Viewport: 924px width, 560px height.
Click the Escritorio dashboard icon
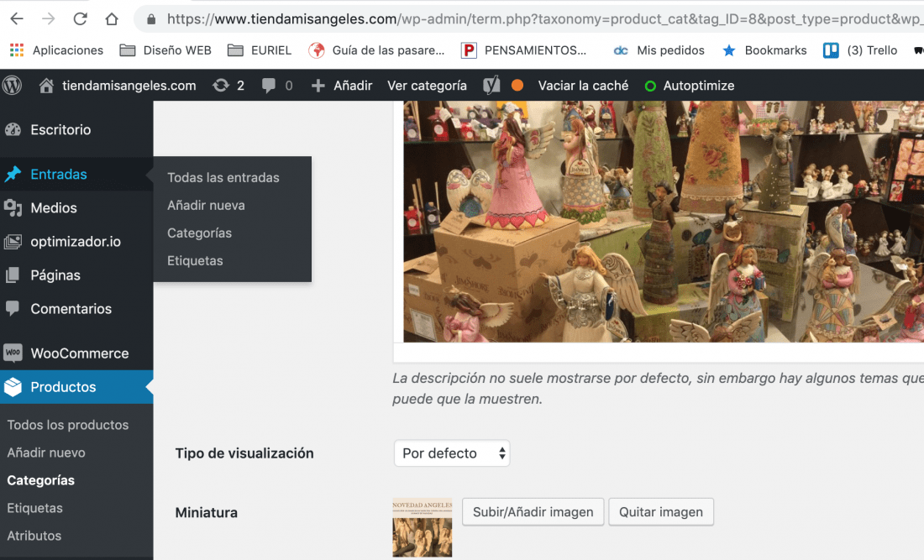coord(13,129)
